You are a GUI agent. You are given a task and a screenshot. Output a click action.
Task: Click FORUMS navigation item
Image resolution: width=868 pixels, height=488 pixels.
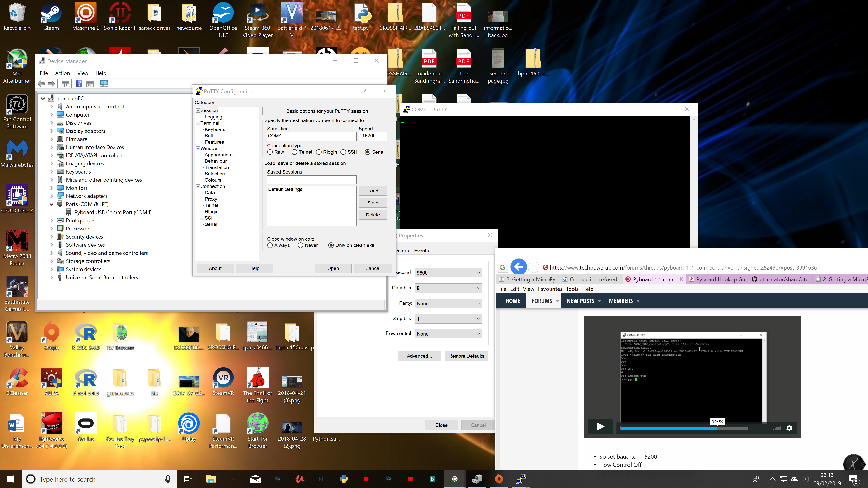542,301
